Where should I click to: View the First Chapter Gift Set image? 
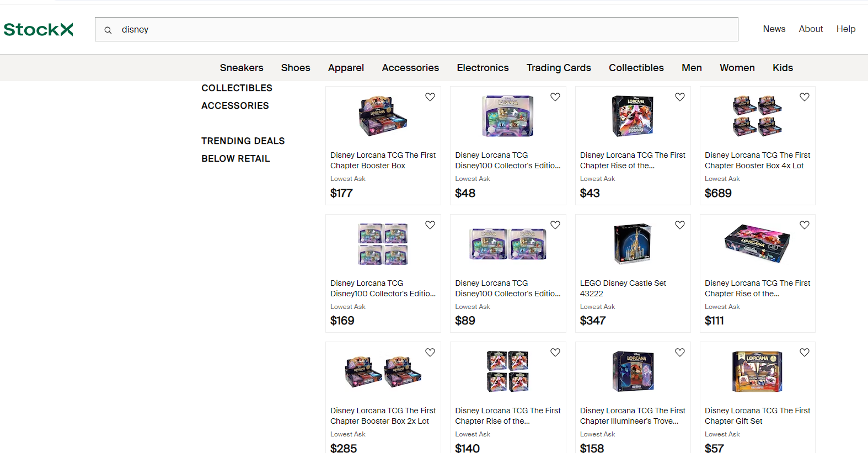tap(758, 371)
